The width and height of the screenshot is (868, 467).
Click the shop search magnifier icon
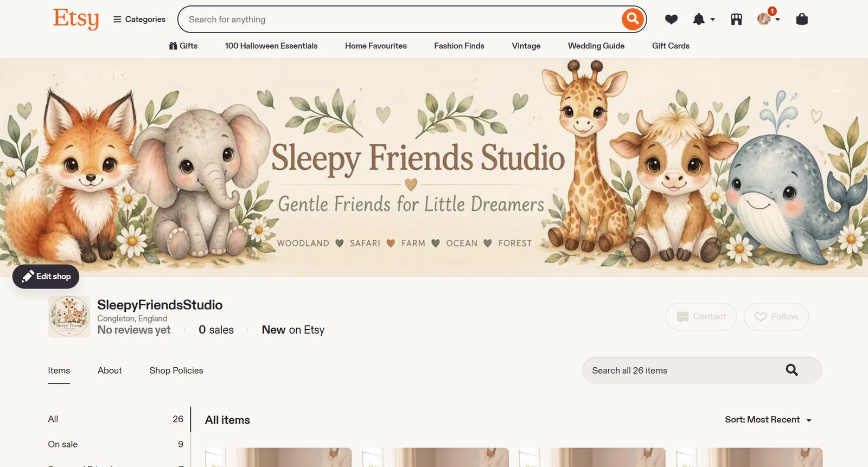click(x=792, y=370)
